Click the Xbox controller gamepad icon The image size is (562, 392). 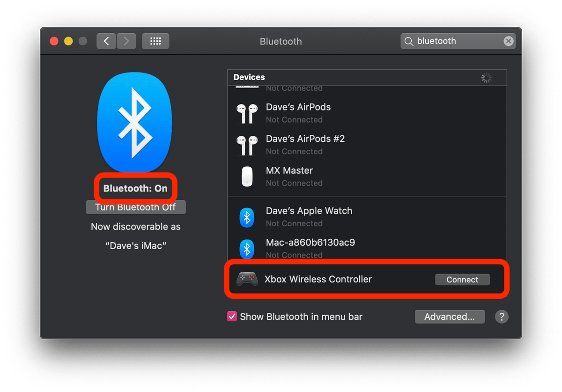pos(247,279)
